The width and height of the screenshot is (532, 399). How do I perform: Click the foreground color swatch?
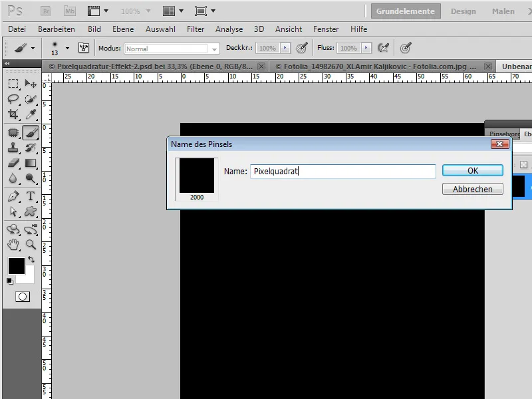coord(17,267)
